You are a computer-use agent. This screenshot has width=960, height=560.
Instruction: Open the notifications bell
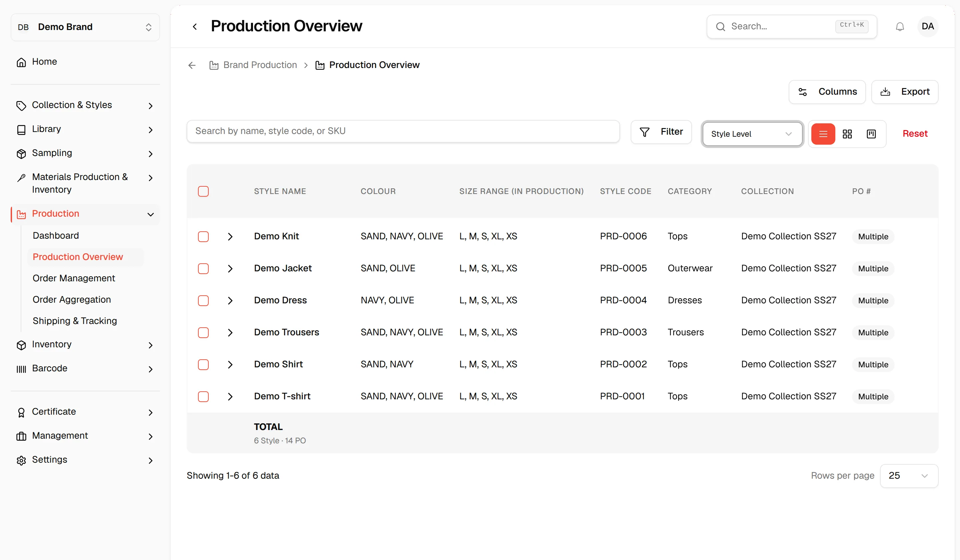(900, 27)
